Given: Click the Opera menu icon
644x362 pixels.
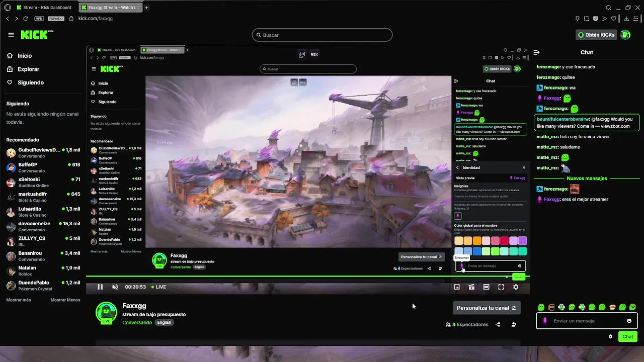Looking at the screenshot, I should point(8,8).
